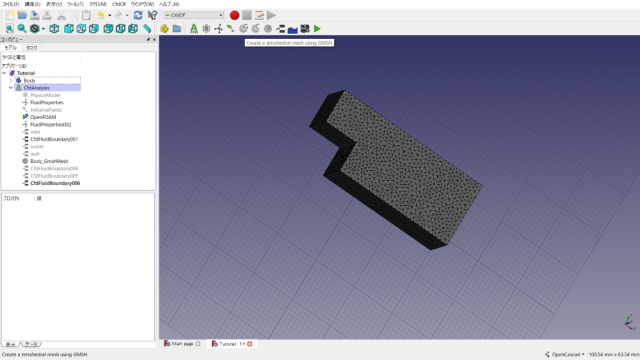Create a group with the blue folder icon
Viewport: 640px width, 360px height.
click(177, 29)
